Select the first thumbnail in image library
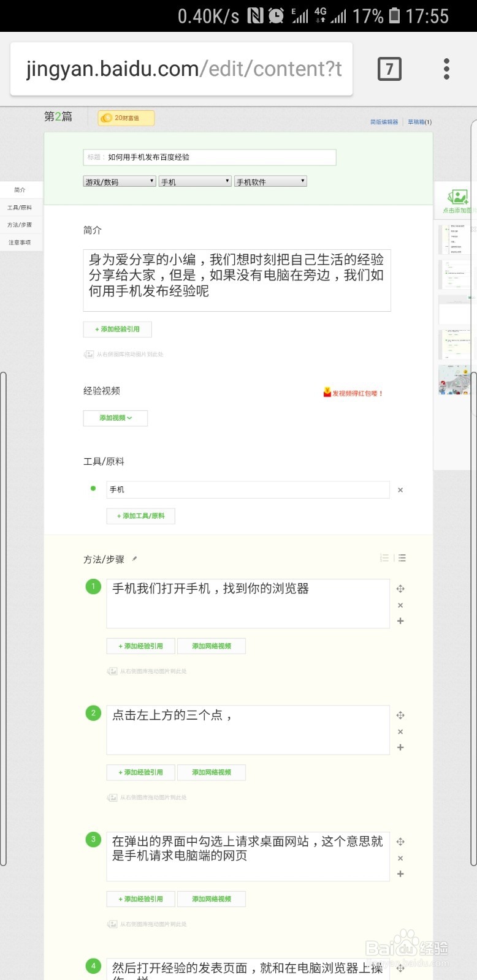 (454, 239)
